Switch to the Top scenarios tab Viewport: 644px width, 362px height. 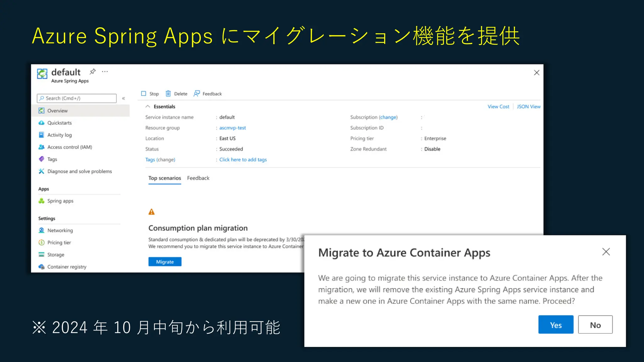pos(164,178)
